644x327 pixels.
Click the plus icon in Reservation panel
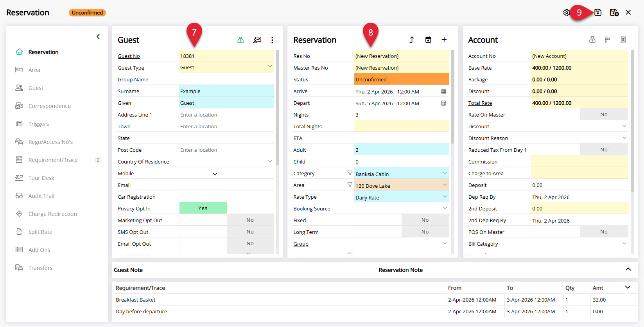click(444, 40)
